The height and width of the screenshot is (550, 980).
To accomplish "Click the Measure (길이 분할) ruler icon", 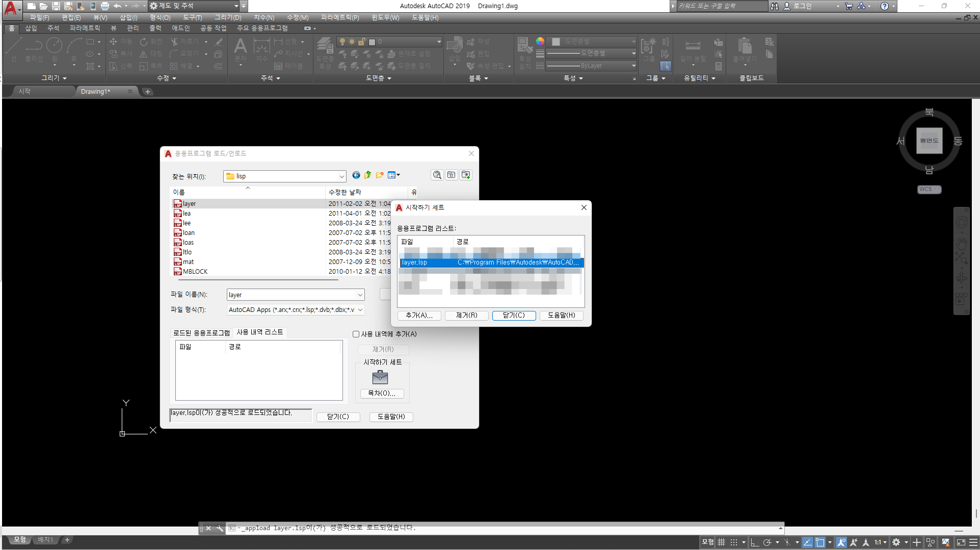I will [x=693, y=51].
